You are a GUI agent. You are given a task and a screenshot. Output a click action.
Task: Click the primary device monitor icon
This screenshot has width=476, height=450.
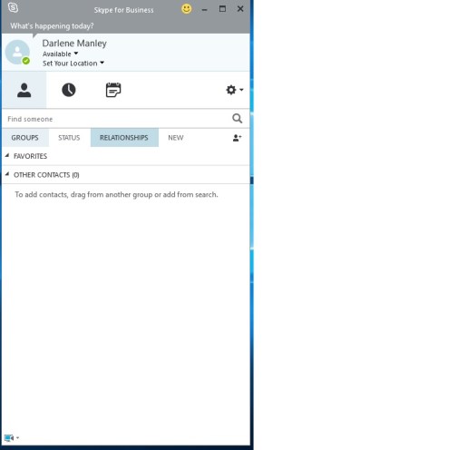[x=9, y=438]
